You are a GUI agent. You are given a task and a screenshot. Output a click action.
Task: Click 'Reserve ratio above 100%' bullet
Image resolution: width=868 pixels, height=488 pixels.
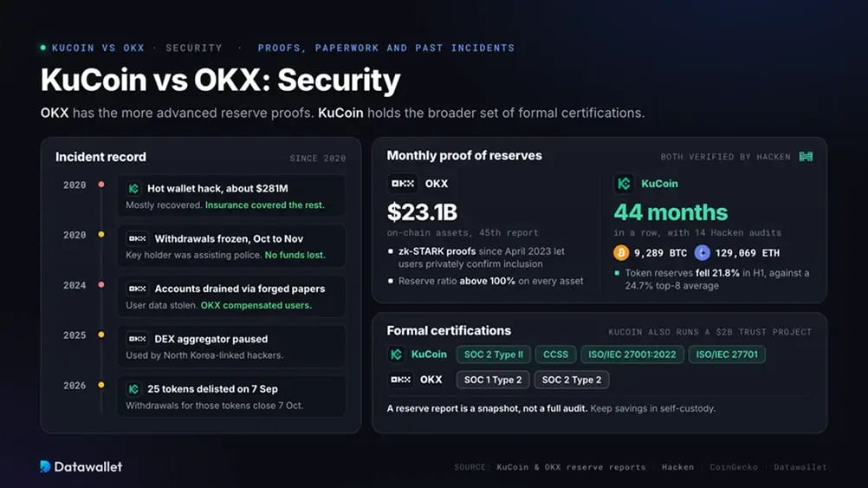click(490, 281)
